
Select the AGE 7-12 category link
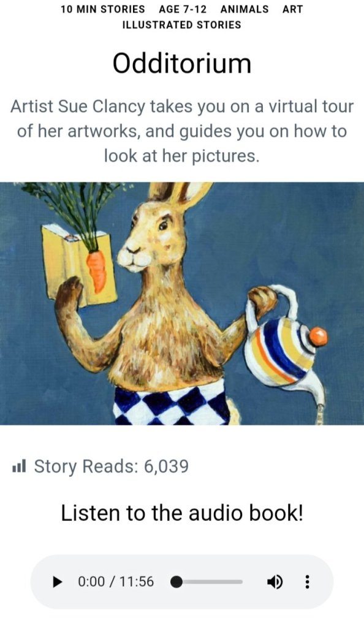tap(183, 9)
